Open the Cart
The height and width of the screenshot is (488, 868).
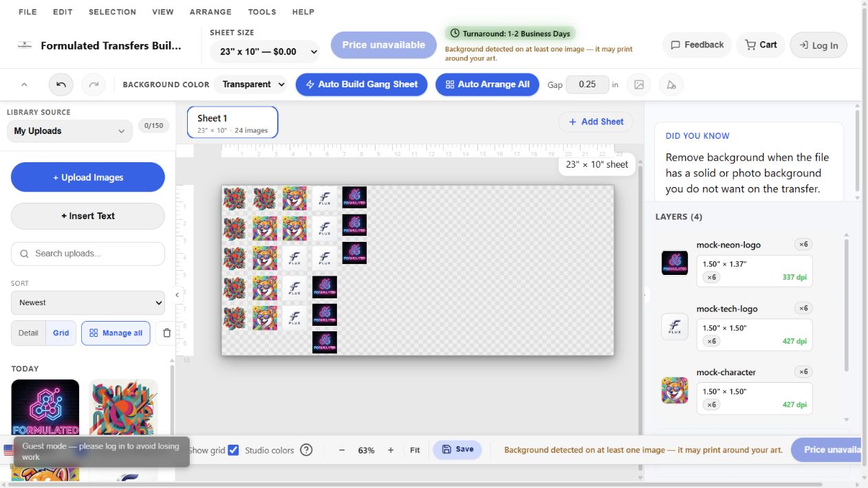[x=761, y=45]
